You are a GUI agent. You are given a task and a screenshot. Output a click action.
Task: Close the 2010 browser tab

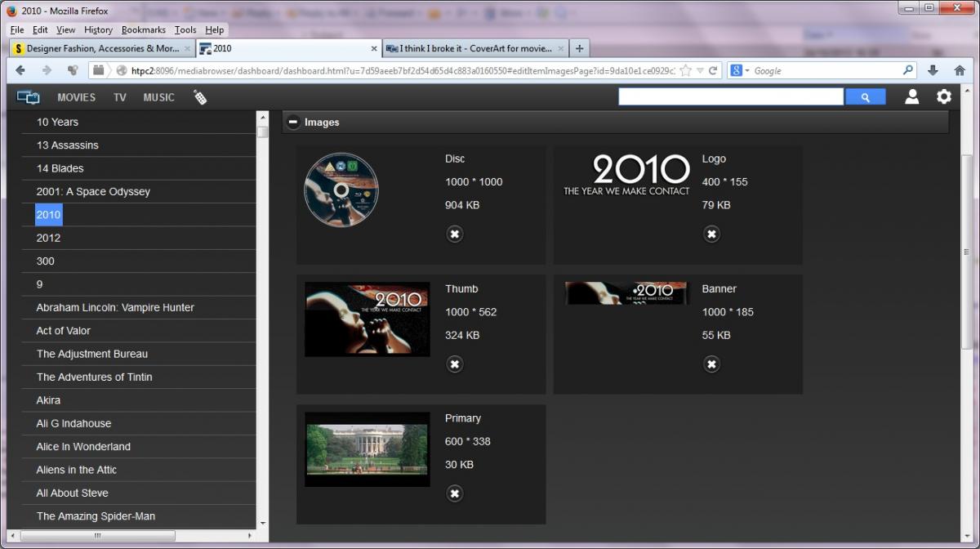(x=375, y=49)
